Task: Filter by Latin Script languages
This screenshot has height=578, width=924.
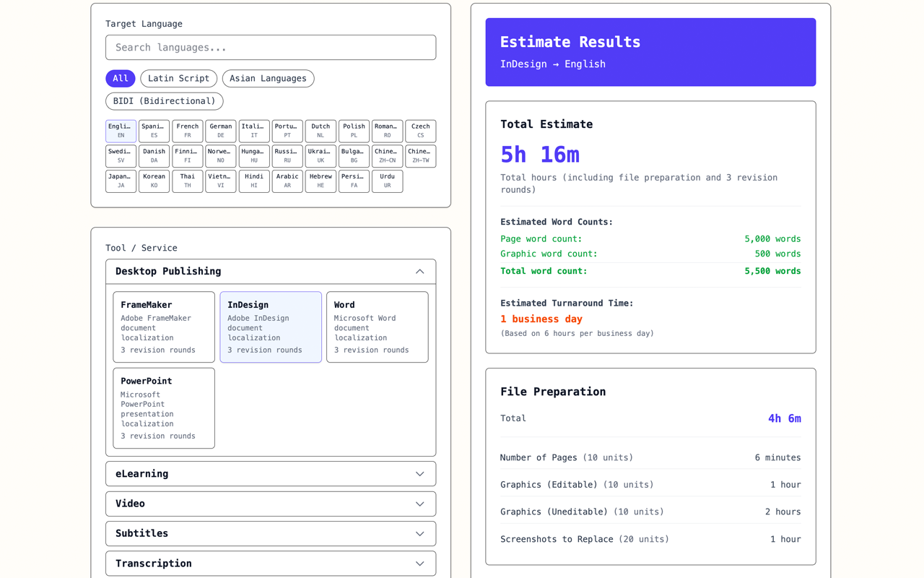Action: pos(178,78)
